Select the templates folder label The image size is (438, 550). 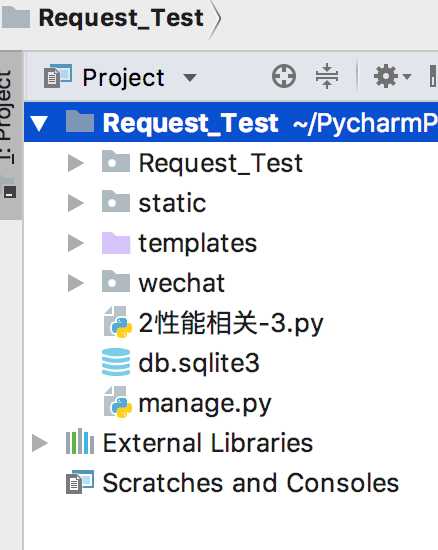tap(198, 243)
